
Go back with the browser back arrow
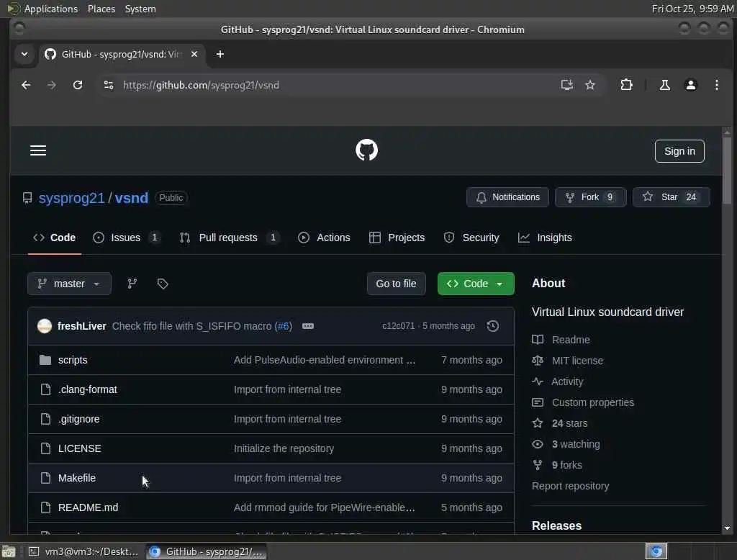point(26,85)
